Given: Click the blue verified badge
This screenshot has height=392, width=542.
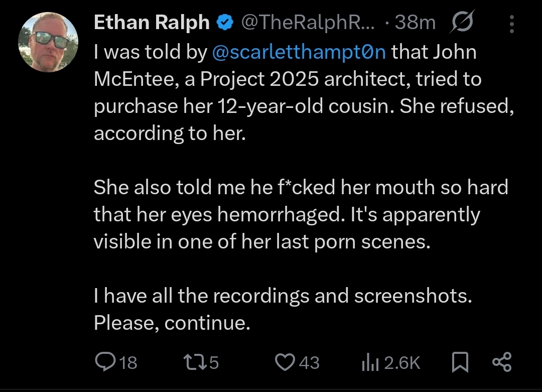Looking at the screenshot, I should coord(225,23).
